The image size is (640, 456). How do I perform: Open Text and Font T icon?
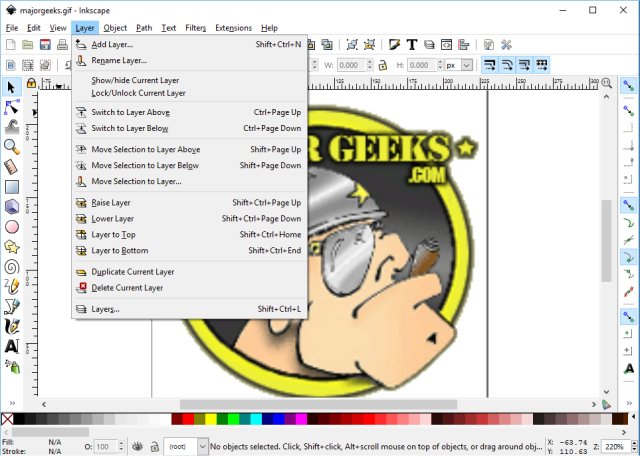[x=412, y=44]
